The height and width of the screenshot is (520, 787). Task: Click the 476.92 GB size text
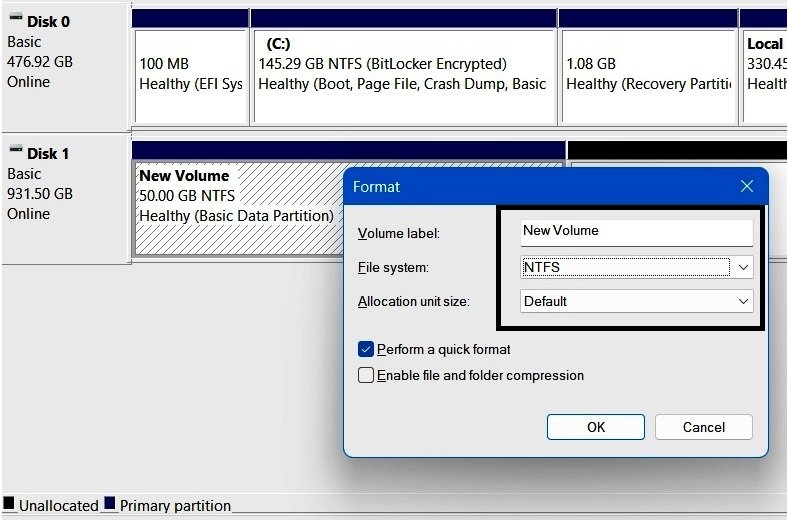point(40,62)
